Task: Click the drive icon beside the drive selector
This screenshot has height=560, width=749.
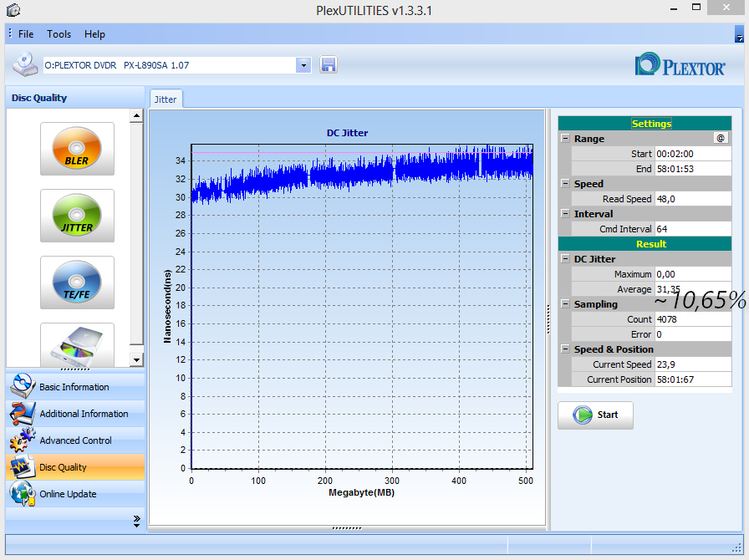Action: (25, 64)
